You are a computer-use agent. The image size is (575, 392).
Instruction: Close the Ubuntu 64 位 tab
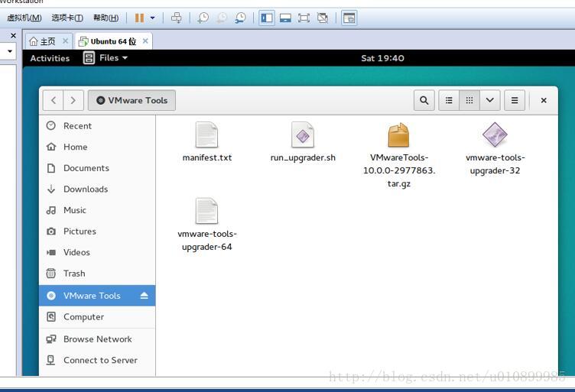pos(145,41)
